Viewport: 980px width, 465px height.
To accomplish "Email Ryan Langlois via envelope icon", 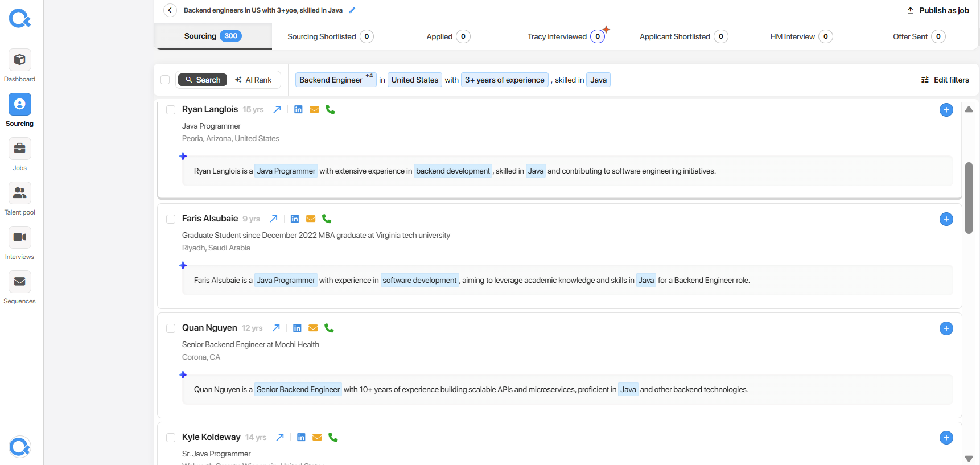I will point(314,109).
